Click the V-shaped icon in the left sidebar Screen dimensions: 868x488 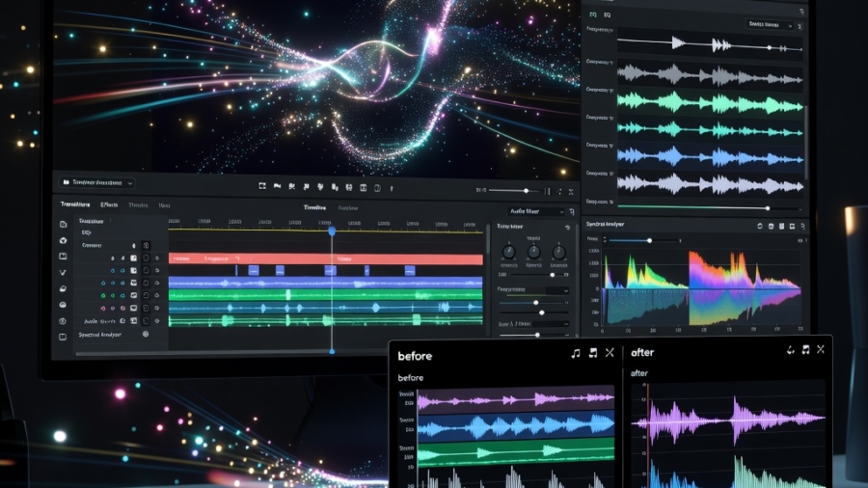point(63,272)
